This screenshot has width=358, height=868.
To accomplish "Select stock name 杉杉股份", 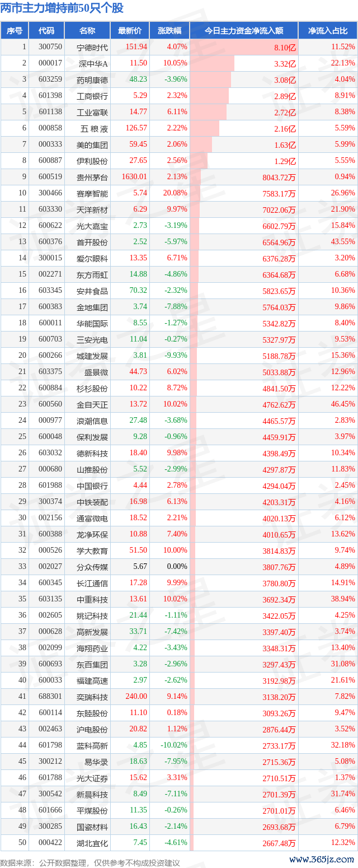I will tap(92, 389).
